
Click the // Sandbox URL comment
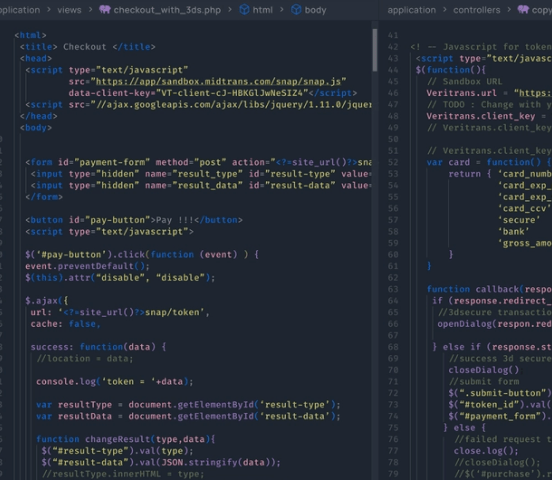pyautogui.click(x=465, y=81)
